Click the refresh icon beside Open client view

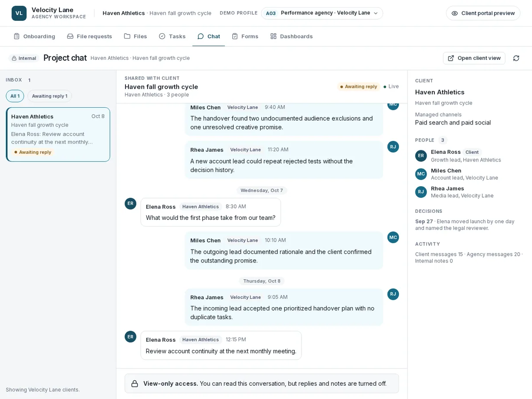tap(516, 58)
